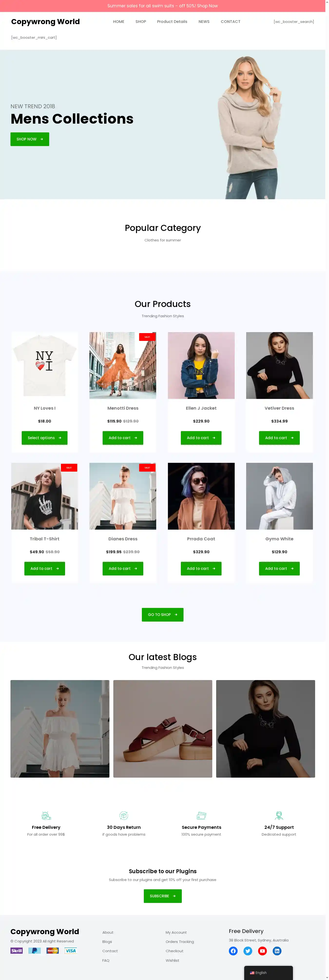Add Menotti Dress to cart
The image size is (329, 980).
[123, 438]
